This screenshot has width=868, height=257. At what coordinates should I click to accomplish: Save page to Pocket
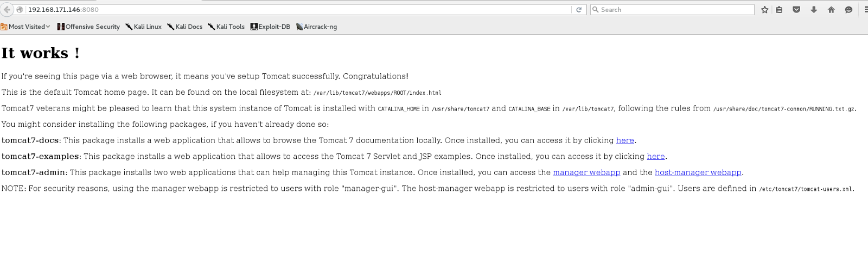click(796, 10)
